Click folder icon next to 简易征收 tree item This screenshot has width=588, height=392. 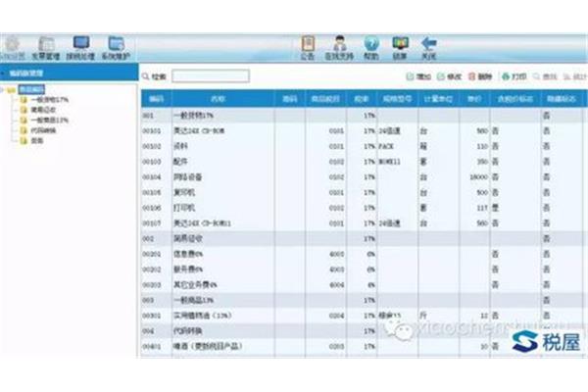(24, 110)
